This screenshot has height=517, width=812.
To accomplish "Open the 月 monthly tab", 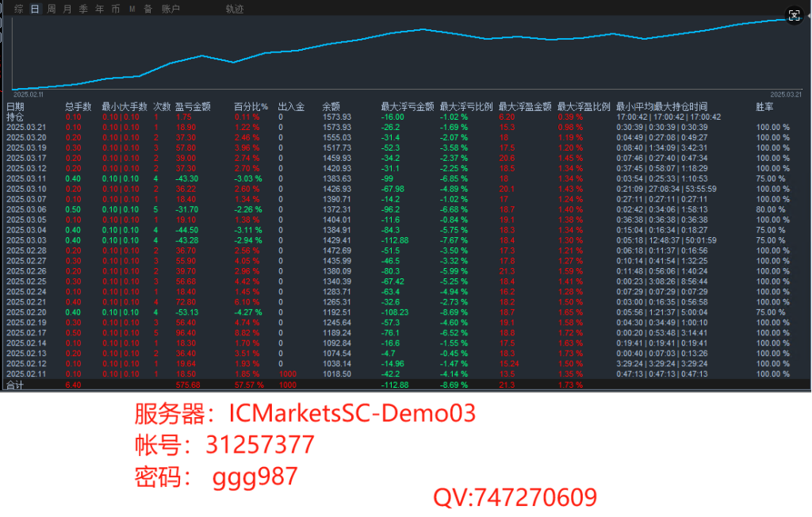I will pos(67,9).
